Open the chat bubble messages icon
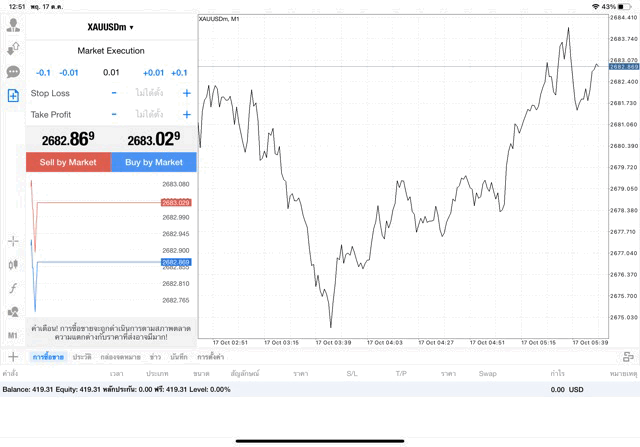640x447 pixels. pyautogui.click(x=13, y=72)
